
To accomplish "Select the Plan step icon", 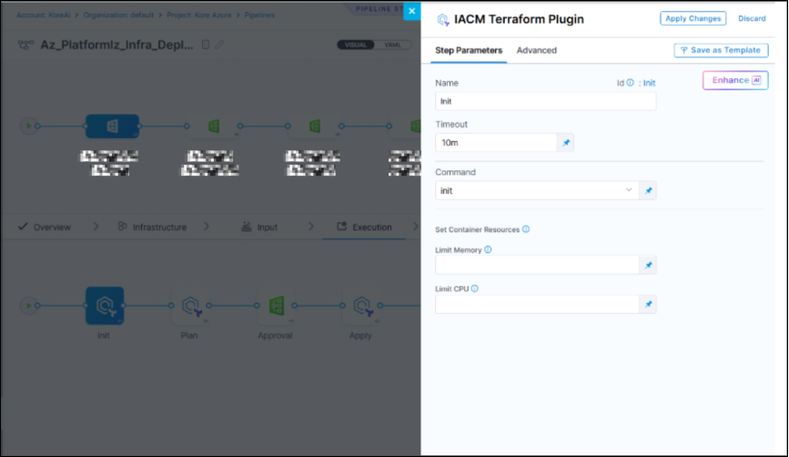I will pos(191,306).
